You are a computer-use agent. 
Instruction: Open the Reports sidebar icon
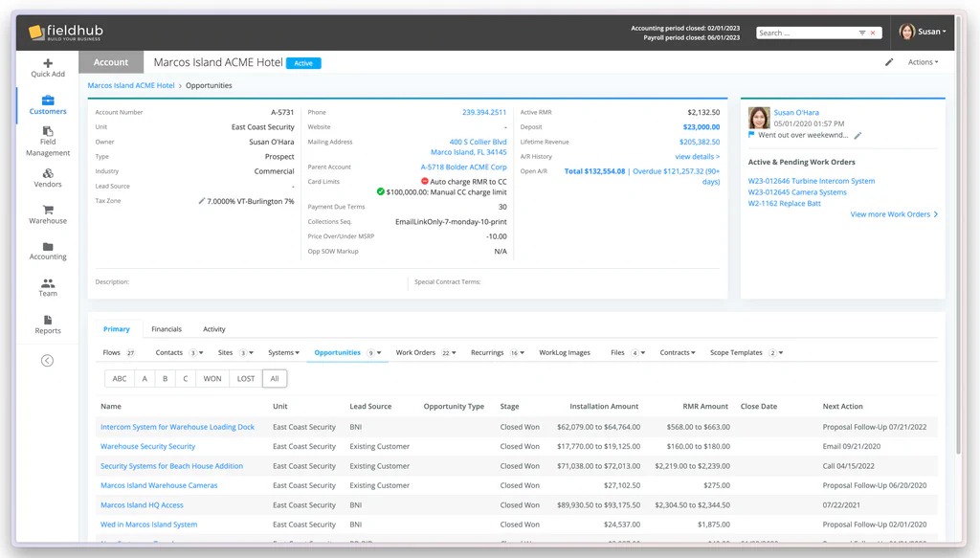(x=47, y=322)
